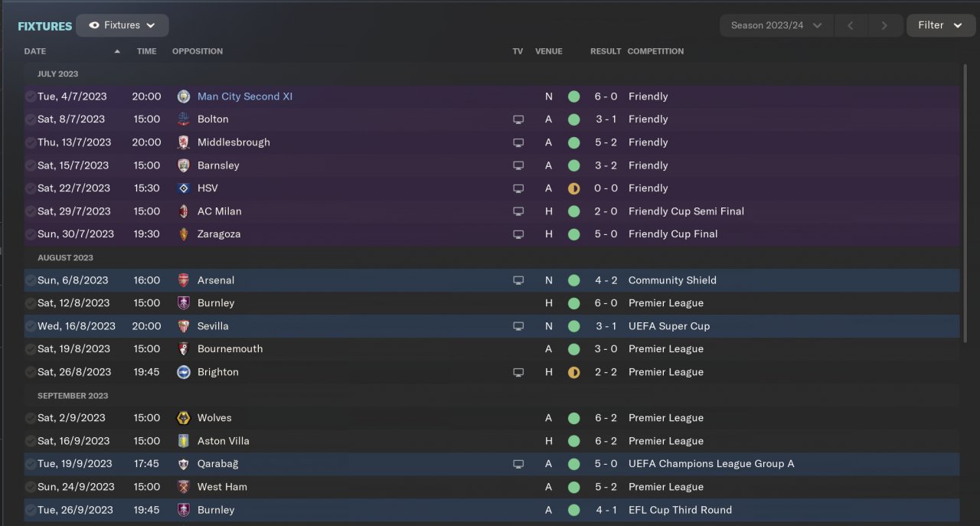Click the TV icon on the Bolton row

(x=518, y=119)
